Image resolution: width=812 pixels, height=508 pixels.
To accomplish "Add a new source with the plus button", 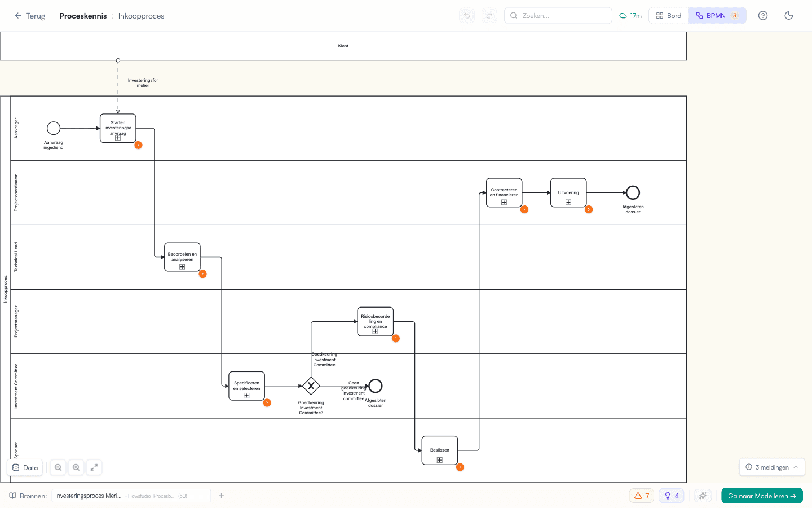I will pyautogui.click(x=221, y=495).
